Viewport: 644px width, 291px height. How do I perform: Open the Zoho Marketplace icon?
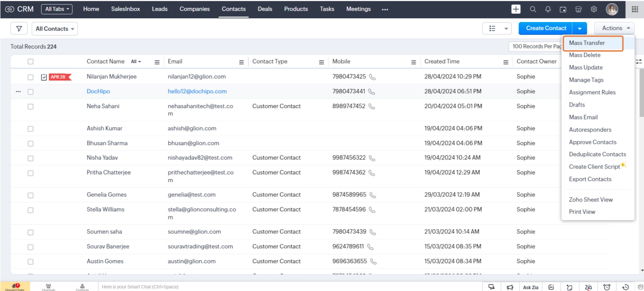[578, 9]
